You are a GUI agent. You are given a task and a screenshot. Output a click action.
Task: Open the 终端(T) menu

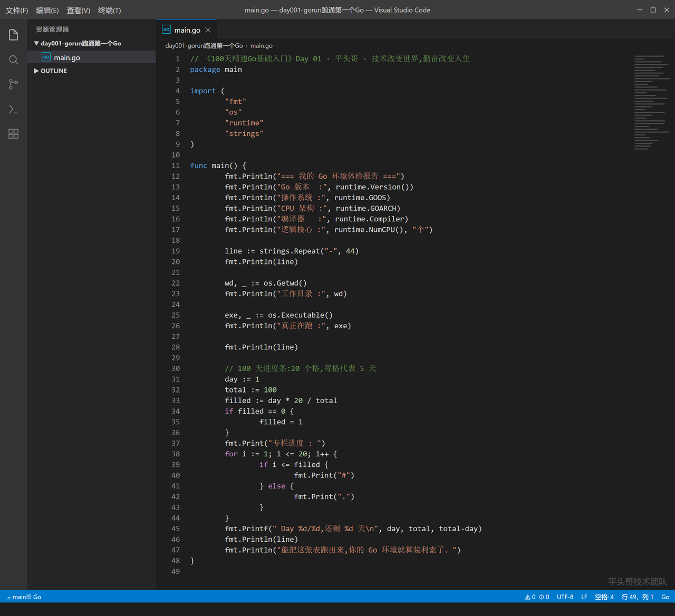click(109, 11)
